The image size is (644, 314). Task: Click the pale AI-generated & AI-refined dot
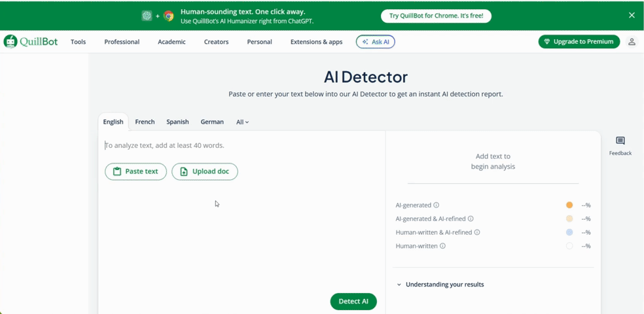click(x=569, y=218)
